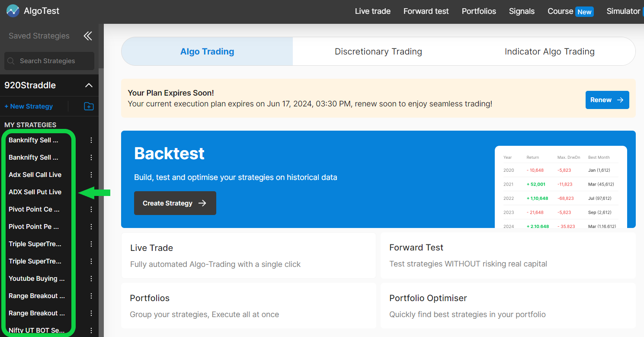
Task: Open Portfolios in top navigation
Action: coord(479,11)
